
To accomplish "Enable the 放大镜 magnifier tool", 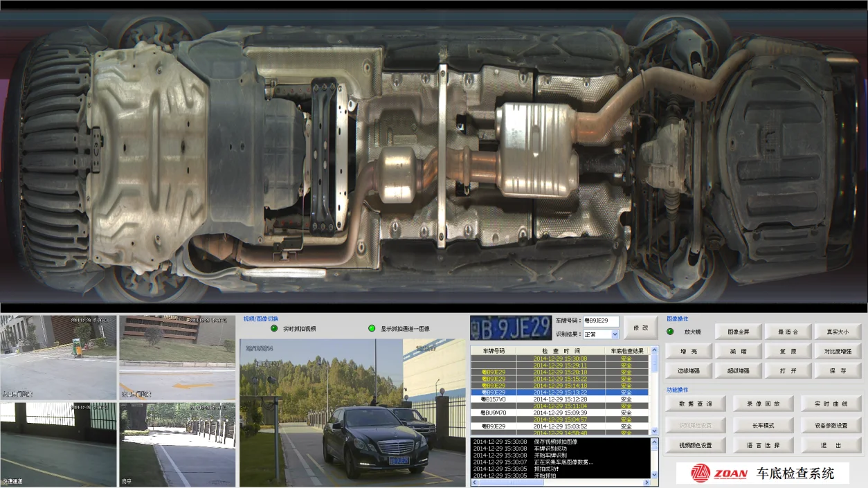I will [670, 331].
